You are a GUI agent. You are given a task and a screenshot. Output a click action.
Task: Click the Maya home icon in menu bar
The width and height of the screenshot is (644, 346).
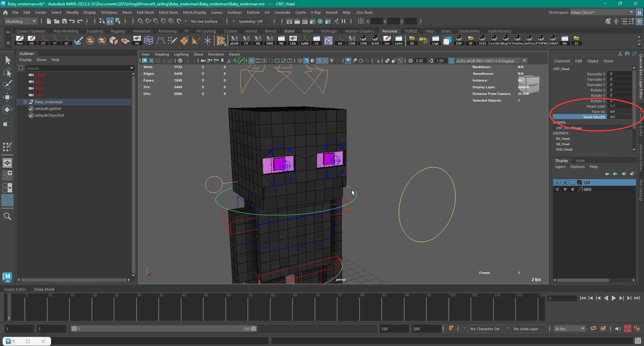click(x=5, y=12)
